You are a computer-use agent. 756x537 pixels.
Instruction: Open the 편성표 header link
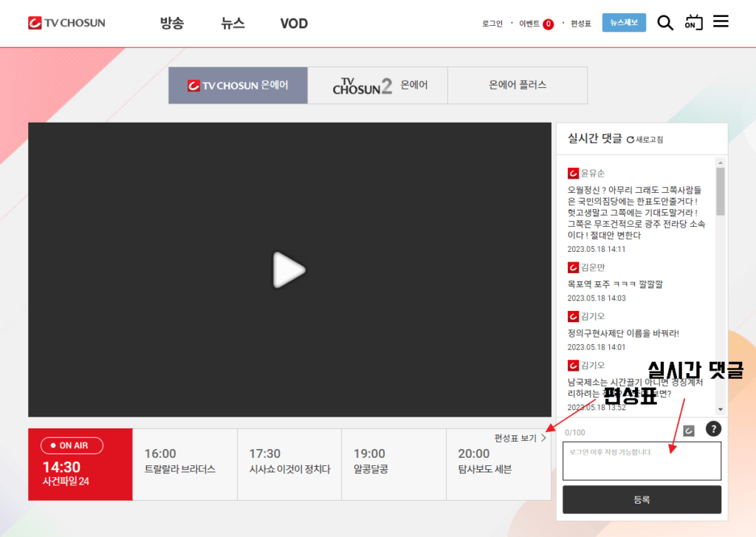tap(581, 24)
